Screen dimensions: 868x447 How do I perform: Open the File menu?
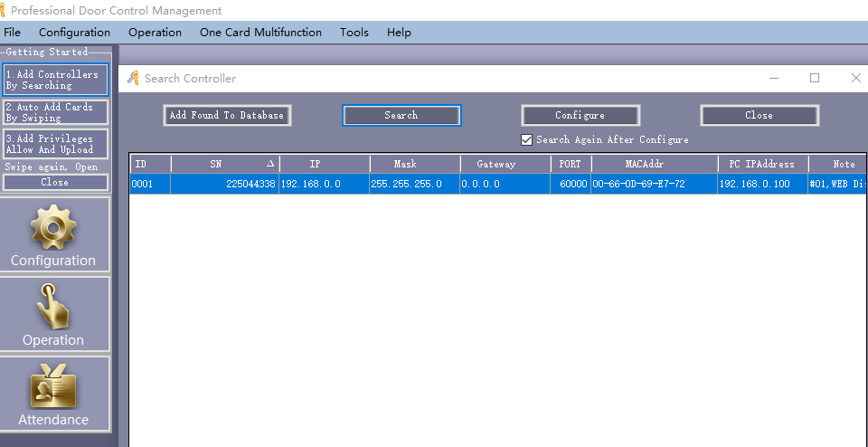(x=12, y=33)
